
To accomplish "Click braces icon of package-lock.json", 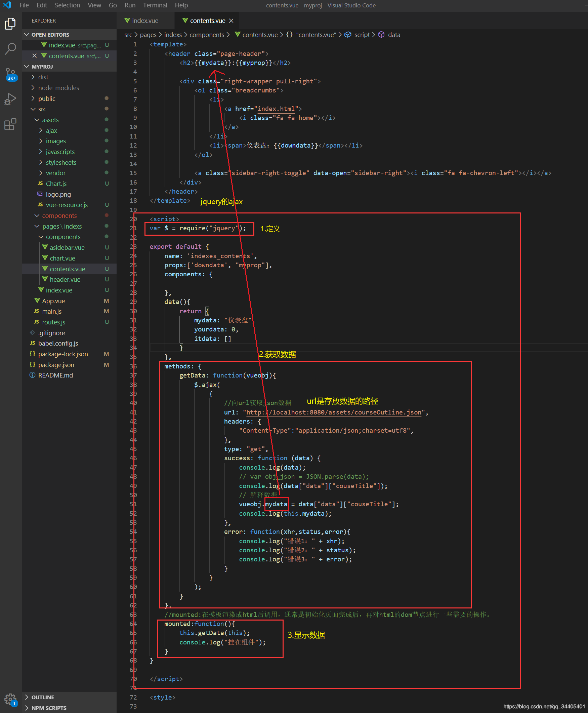I will [x=33, y=354].
